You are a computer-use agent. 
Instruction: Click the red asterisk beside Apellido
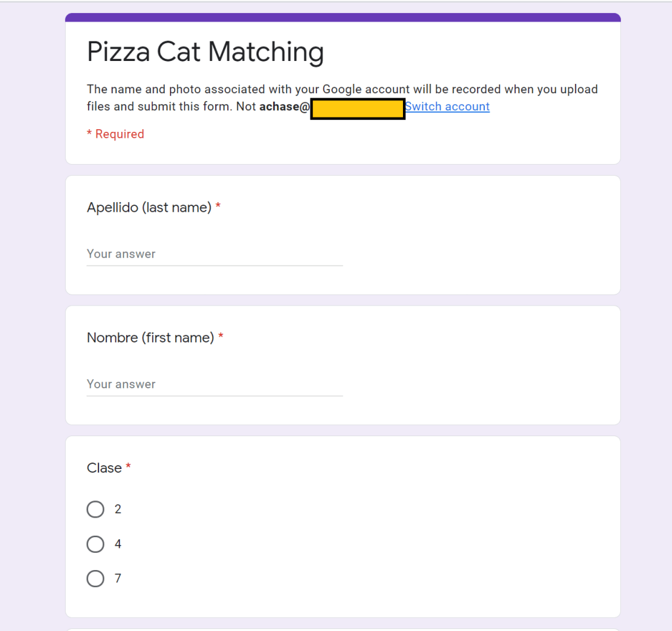click(x=218, y=207)
